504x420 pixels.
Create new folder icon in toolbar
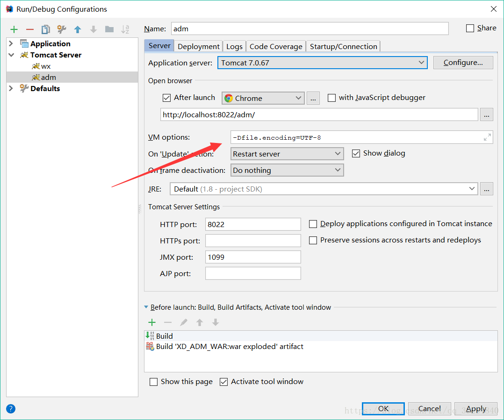click(x=109, y=29)
